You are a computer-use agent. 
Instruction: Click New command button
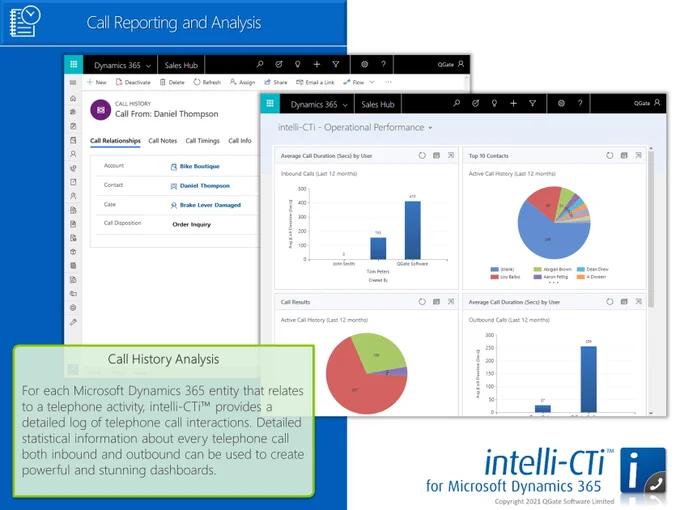[x=96, y=82]
